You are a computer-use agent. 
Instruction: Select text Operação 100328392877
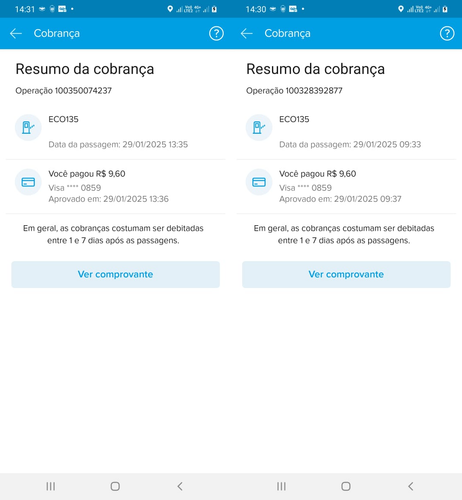pyautogui.click(x=294, y=91)
